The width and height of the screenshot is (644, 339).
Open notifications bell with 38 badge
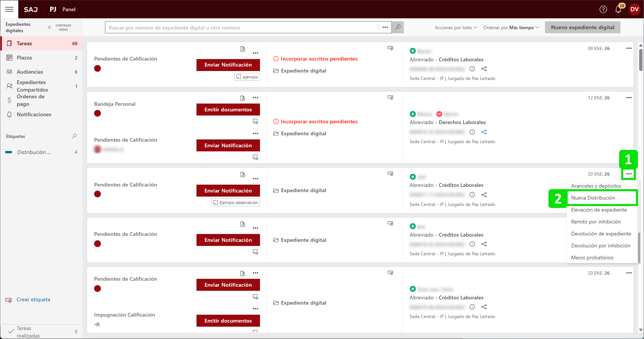pos(618,9)
